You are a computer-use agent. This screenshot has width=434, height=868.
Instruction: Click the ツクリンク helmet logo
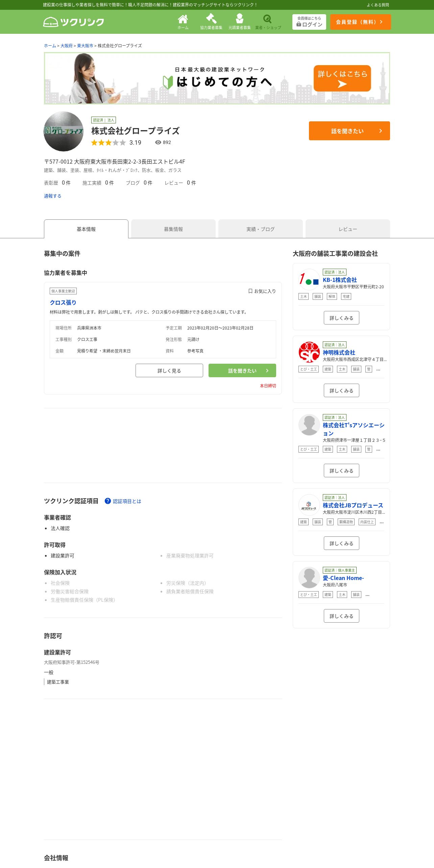(x=74, y=22)
